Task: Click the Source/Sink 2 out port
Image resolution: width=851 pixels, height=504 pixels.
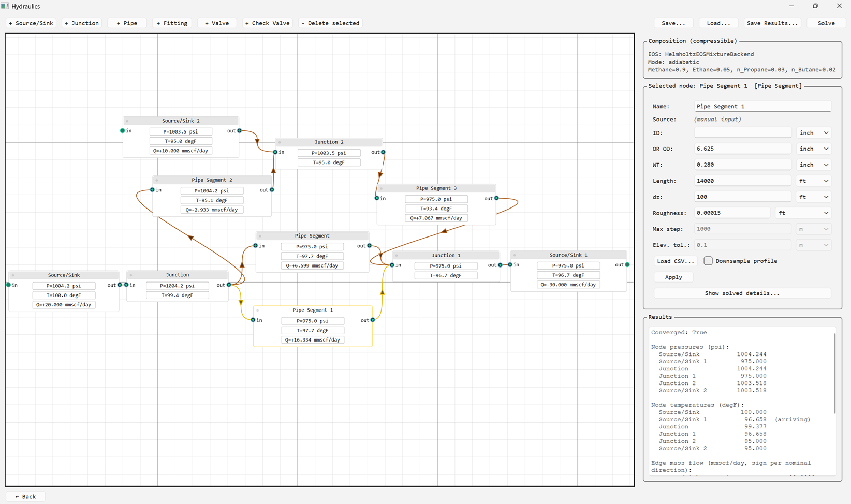Action: point(240,131)
